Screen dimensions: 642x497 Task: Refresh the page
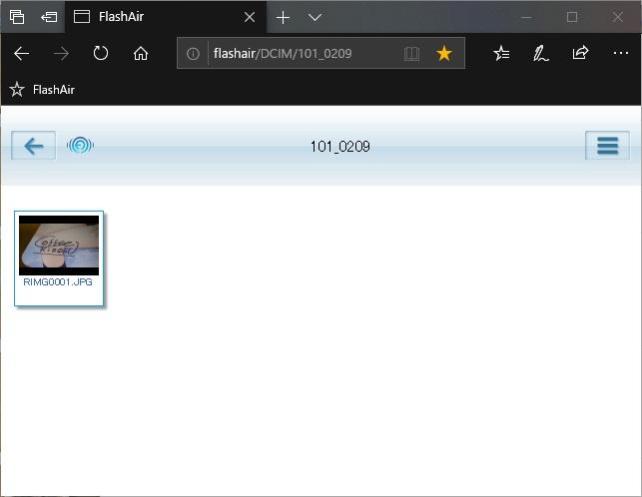pyautogui.click(x=101, y=53)
